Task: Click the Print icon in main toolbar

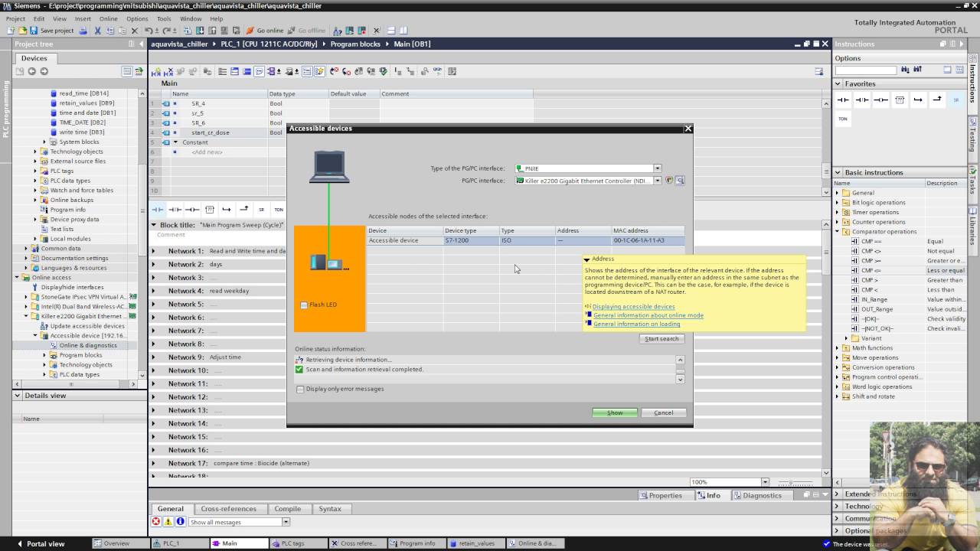Action: 83,31
